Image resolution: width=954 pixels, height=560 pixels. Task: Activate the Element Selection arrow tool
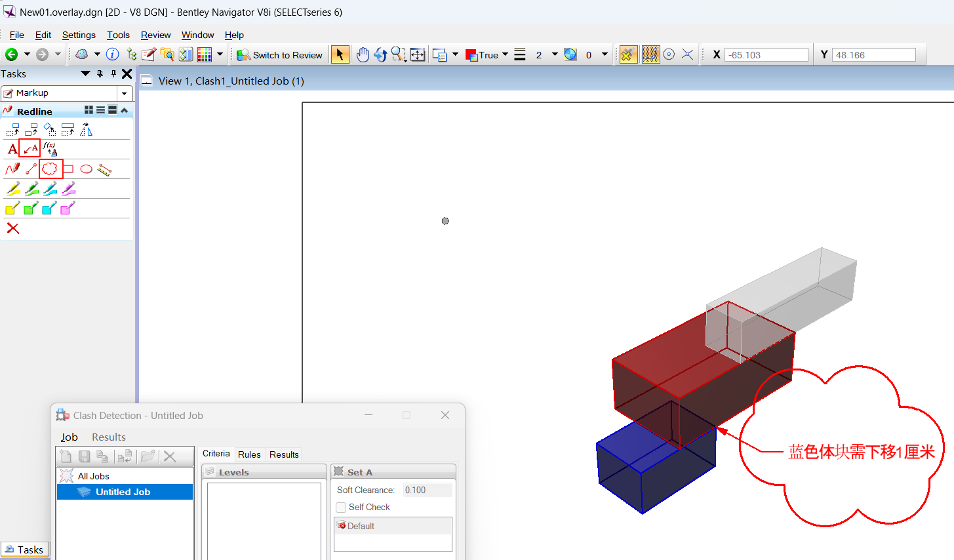tap(340, 55)
